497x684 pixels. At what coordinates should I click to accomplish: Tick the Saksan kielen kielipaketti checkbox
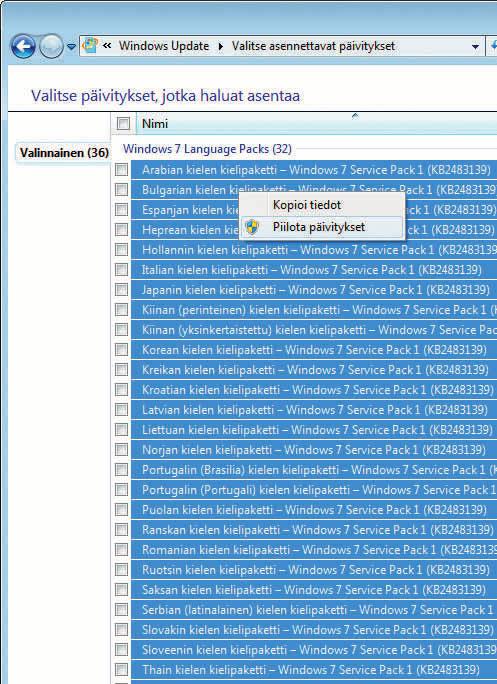pyautogui.click(x=121, y=590)
